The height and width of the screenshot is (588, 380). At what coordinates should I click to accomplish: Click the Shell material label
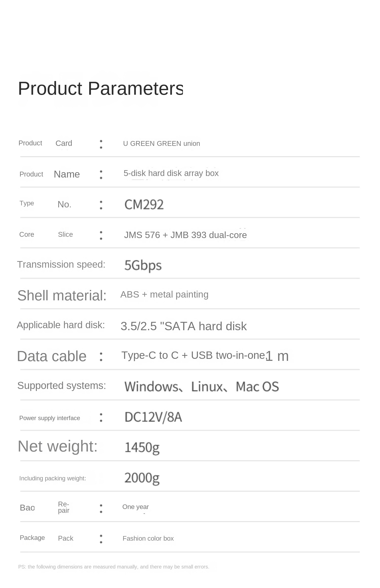tap(62, 296)
